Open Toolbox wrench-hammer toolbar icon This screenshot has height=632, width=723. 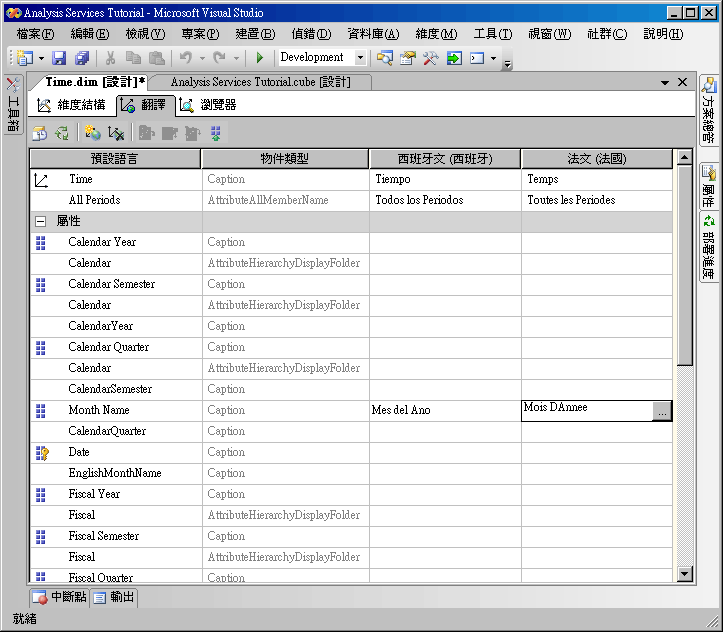[x=431, y=58]
